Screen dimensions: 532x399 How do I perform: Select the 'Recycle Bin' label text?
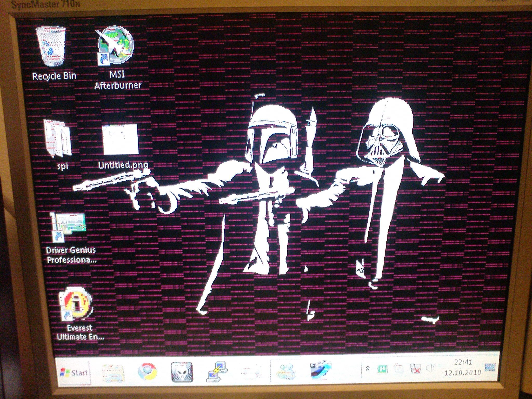(x=54, y=76)
